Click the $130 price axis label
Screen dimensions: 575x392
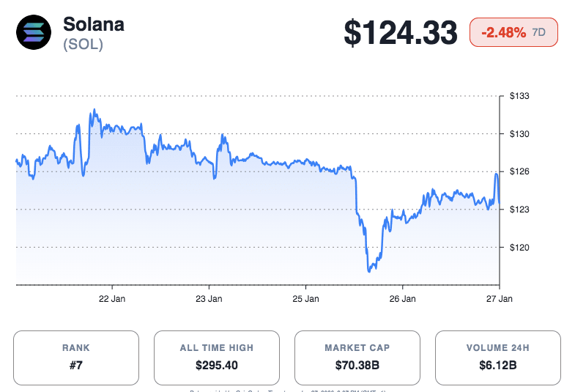point(519,134)
